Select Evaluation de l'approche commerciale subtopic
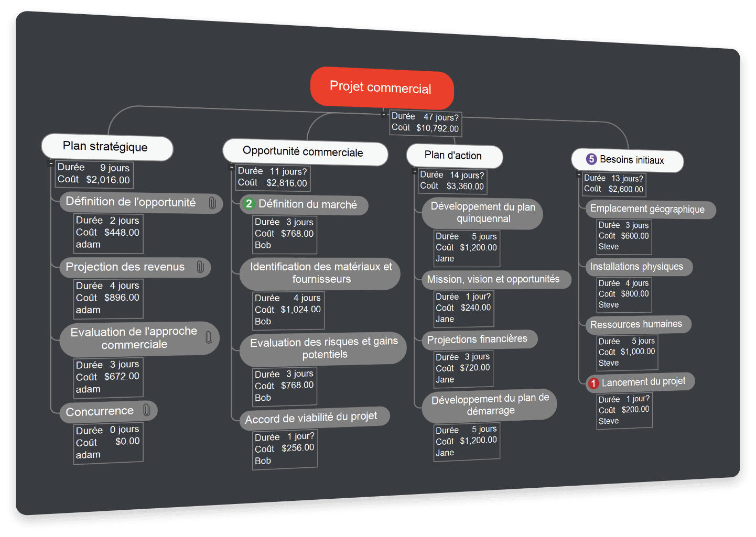This screenshot has height=537, width=756. point(139,338)
